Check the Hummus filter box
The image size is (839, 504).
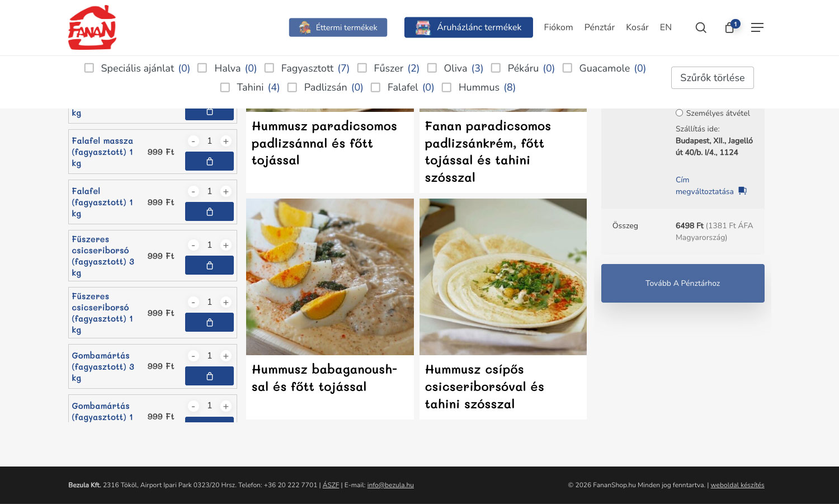pyautogui.click(x=447, y=87)
